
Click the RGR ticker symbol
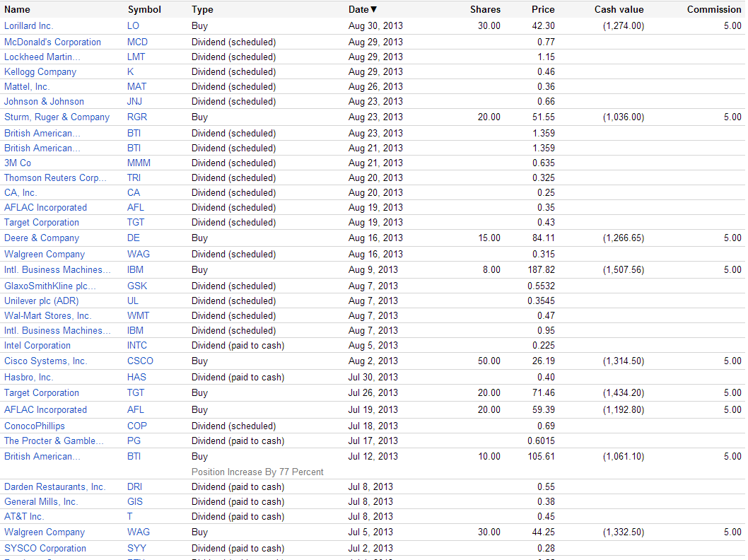[137, 117]
